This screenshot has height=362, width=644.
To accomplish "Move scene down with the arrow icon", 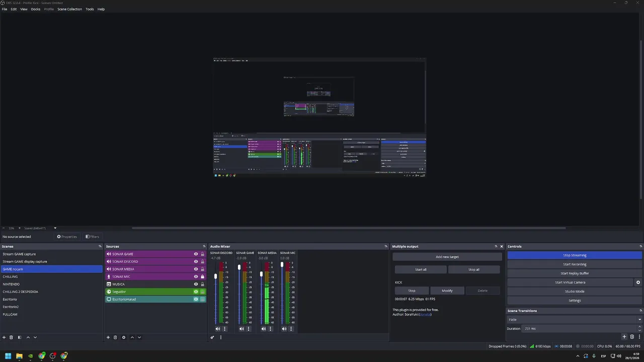I will pyautogui.click(x=35, y=337).
